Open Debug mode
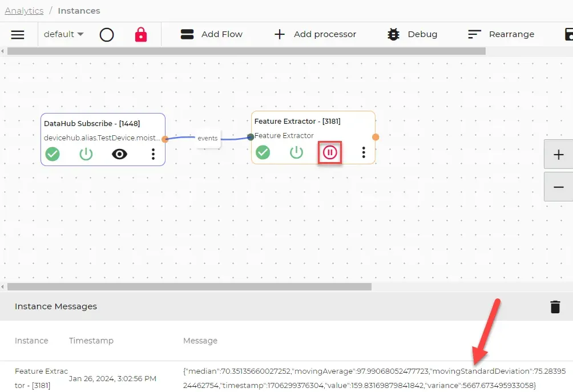Image resolution: width=573 pixels, height=392 pixels. pyautogui.click(x=412, y=34)
